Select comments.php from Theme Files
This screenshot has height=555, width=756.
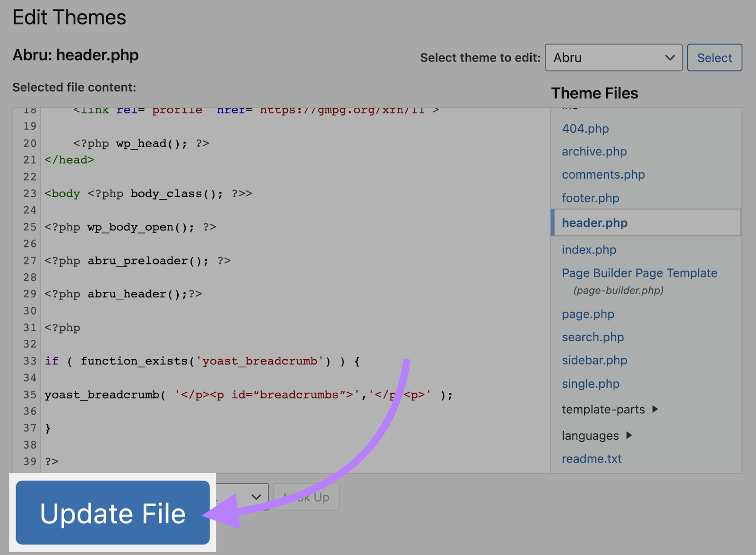tap(603, 175)
